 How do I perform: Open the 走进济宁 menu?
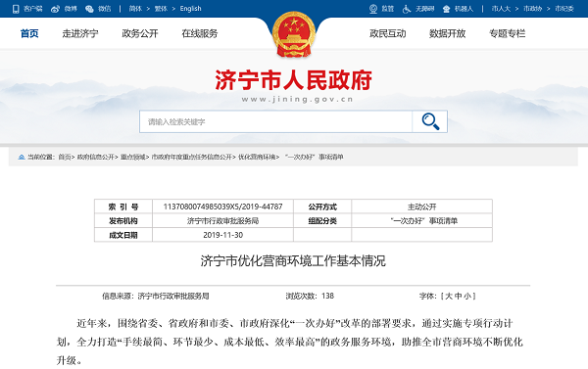(80, 33)
